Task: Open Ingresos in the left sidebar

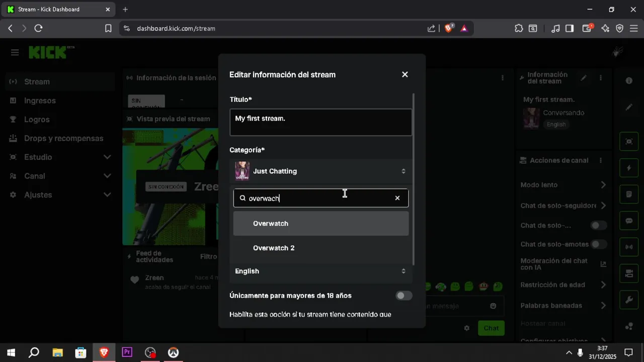Action: click(60, 101)
